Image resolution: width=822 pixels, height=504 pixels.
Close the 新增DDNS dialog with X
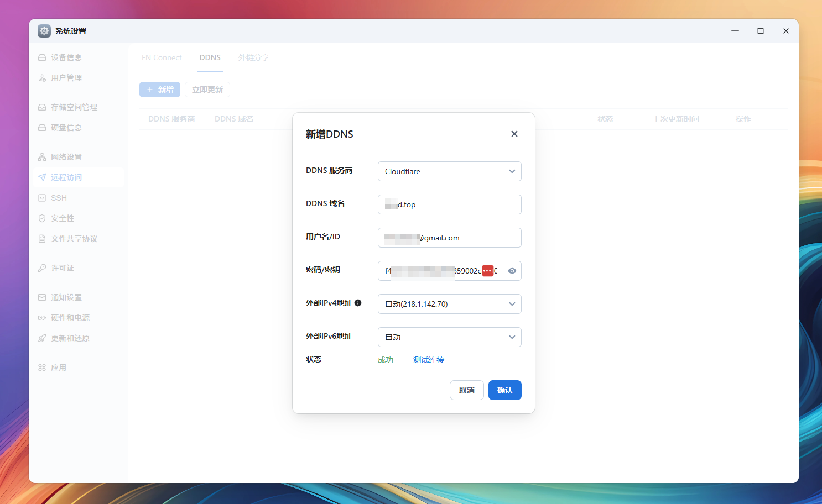[514, 134]
